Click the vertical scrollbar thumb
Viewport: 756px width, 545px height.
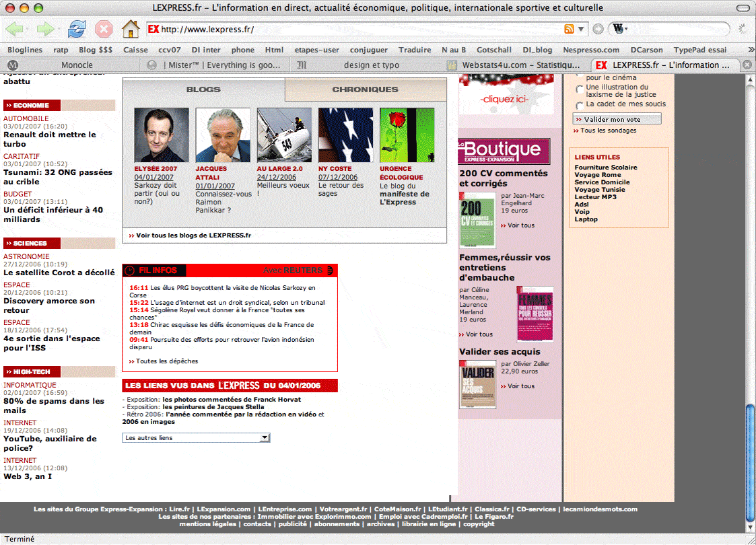click(x=751, y=463)
